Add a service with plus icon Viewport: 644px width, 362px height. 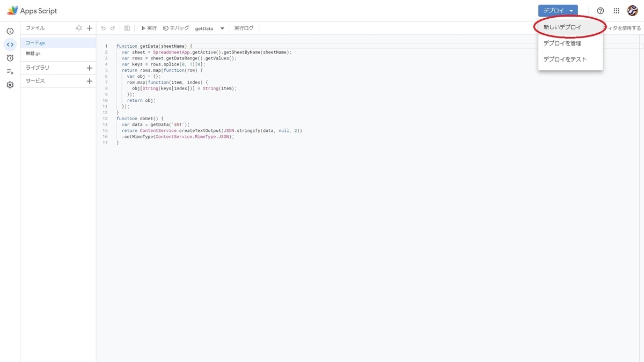click(x=90, y=81)
